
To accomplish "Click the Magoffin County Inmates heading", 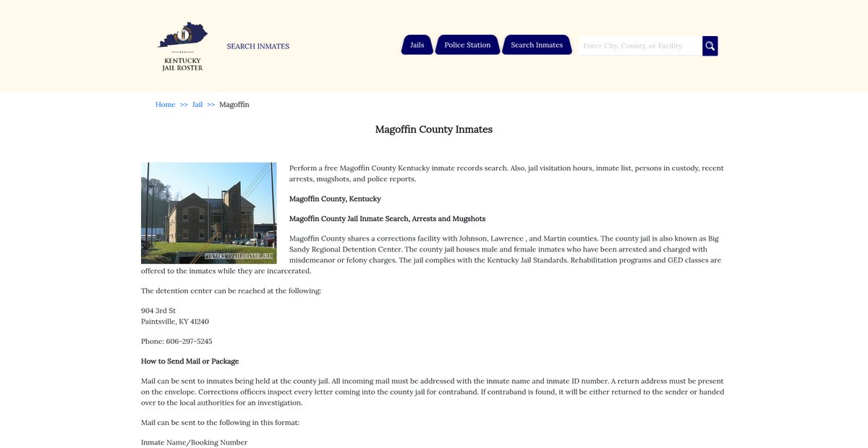I will click(434, 129).
